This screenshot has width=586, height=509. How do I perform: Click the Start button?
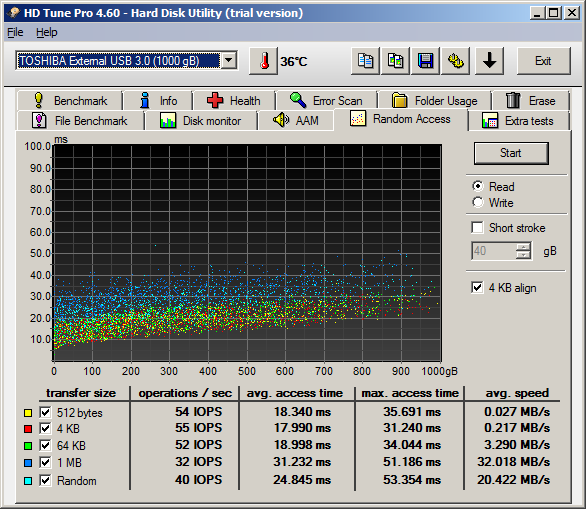tap(511, 153)
